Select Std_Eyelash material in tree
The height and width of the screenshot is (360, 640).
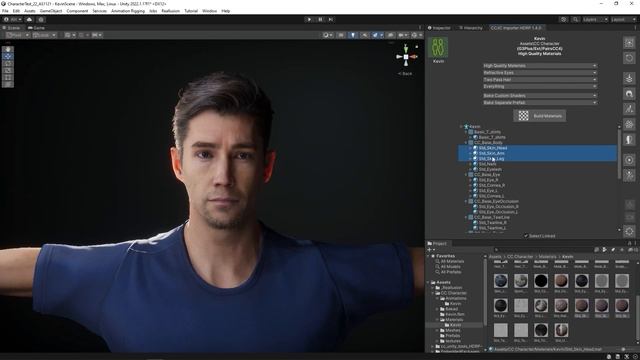(x=490, y=169)
